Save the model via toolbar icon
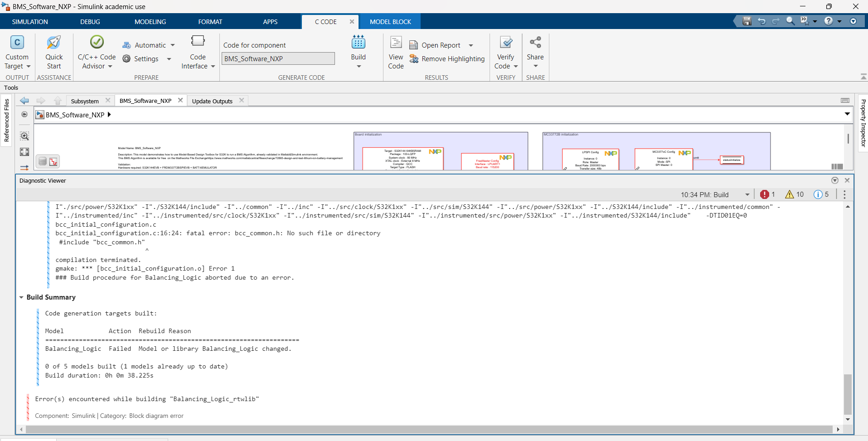The width and height of the screenshot is (868, 441). 747,21
